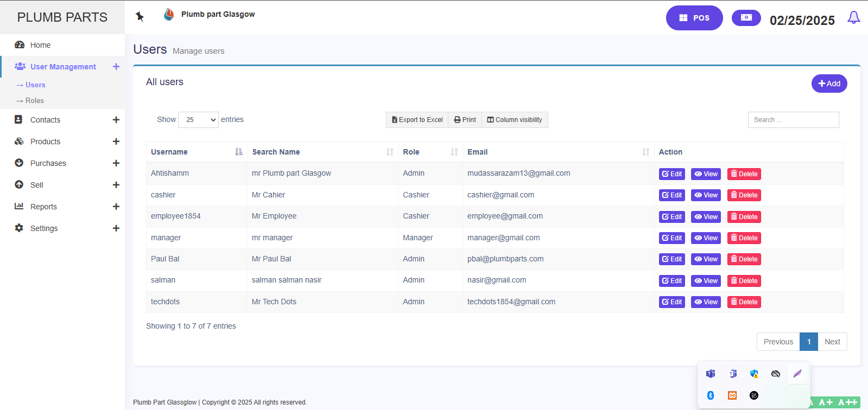868x410 pixels.
Task: Open Windows Security shield tray icon
Action: tap(754, 374)
